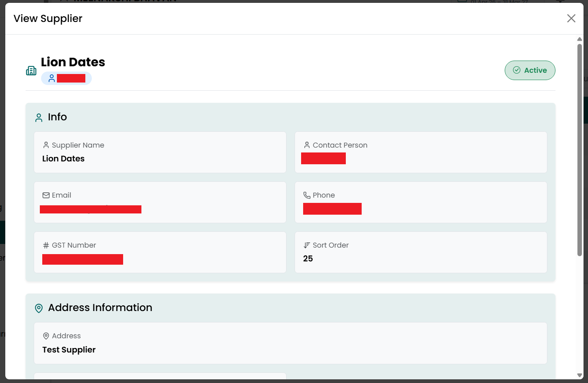This screenshot has height=383, width=588.
Task: Click the Info section heading
Action: click(57, 117)
